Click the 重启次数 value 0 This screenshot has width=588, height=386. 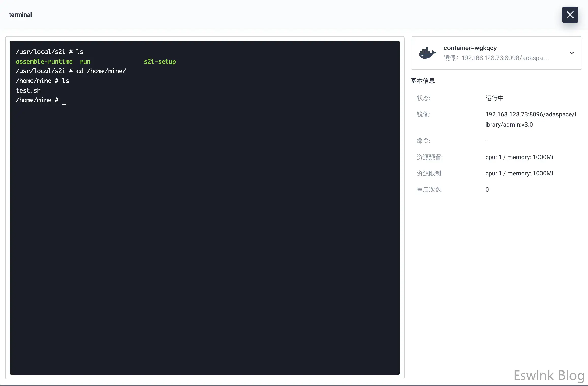(487, 190)
